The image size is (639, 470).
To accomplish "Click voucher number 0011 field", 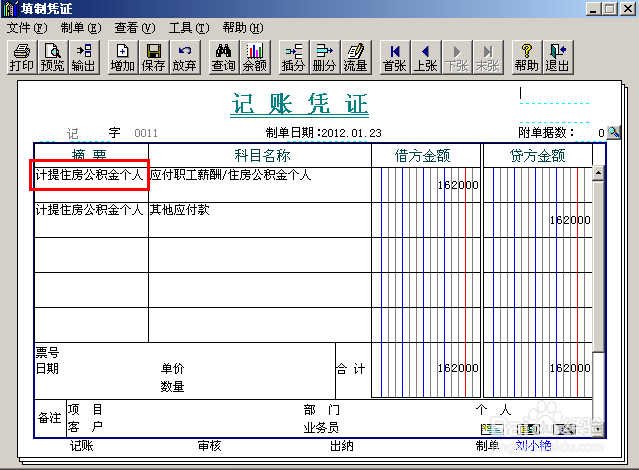I will [146, 133].
